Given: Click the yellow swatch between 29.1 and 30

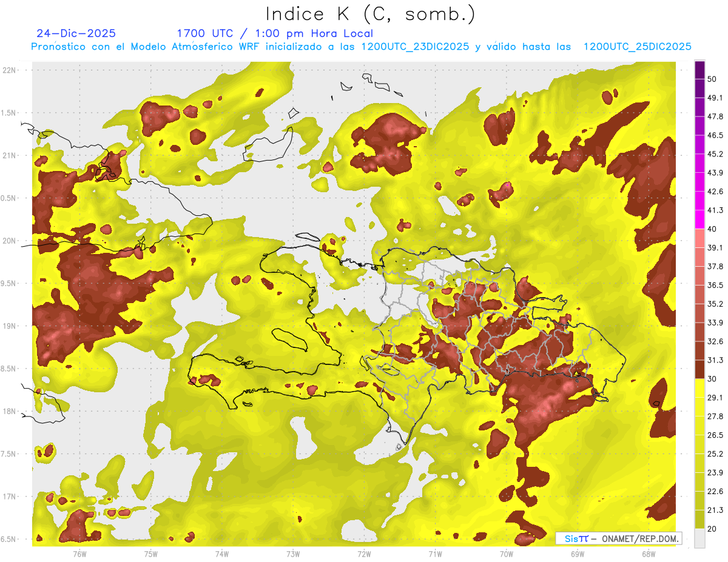Looking at the screenshot, I should [699, 388].
